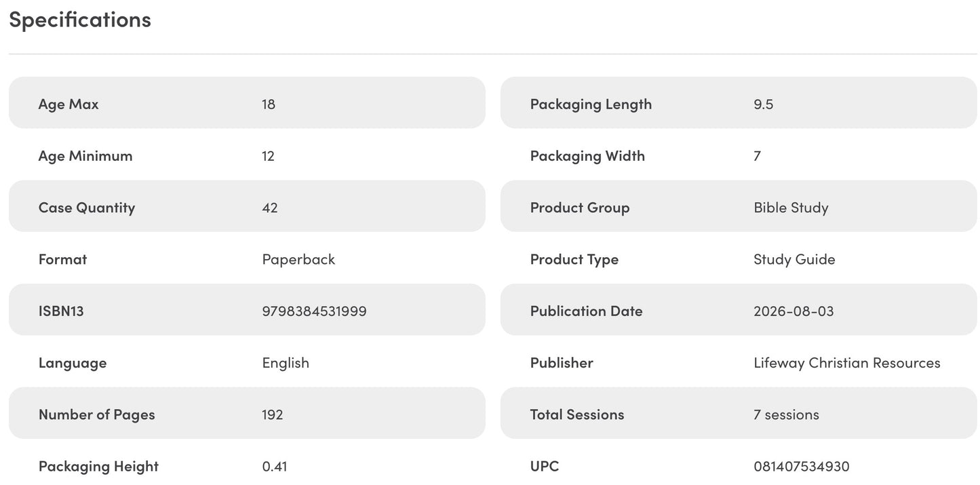Select the ISBN13 value 9798384531999
The image size is (980, 485).
point(314,311)
